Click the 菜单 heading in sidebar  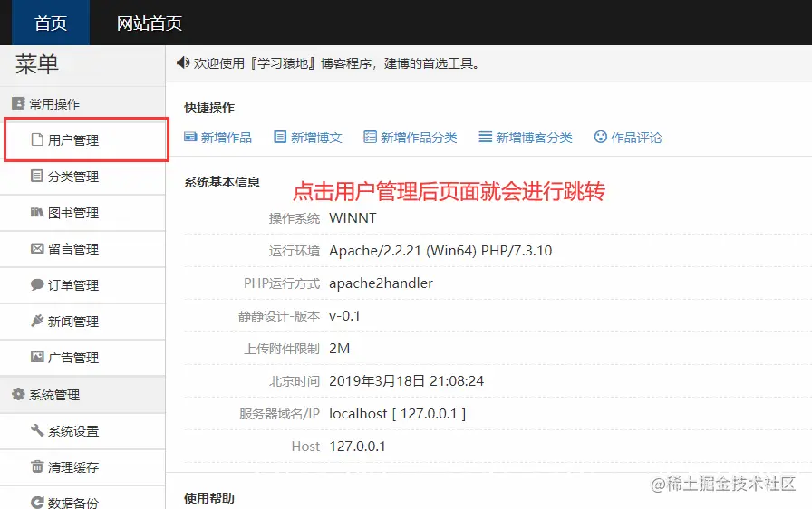[x=37, y=64]
